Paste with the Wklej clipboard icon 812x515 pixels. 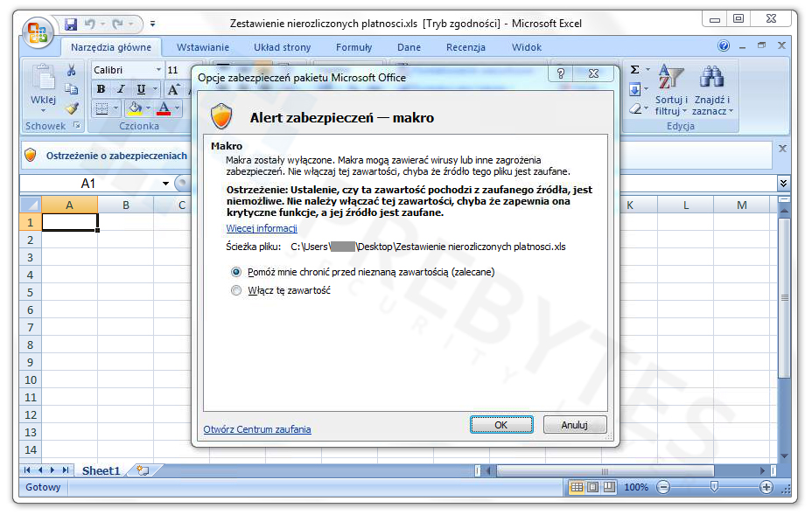click(44, 78)
